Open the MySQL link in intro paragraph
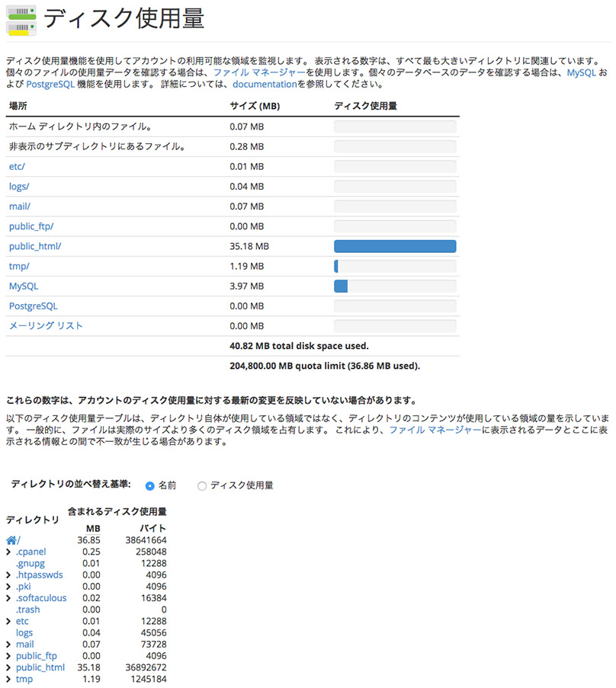This screenshot has height=688, width=616. 580,72
